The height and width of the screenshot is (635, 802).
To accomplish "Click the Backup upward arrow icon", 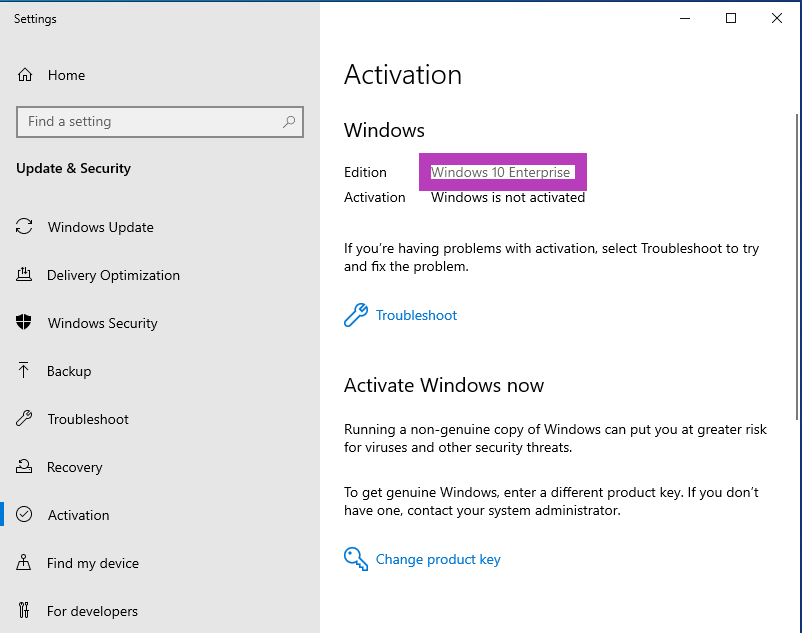I will pos(24,370).
